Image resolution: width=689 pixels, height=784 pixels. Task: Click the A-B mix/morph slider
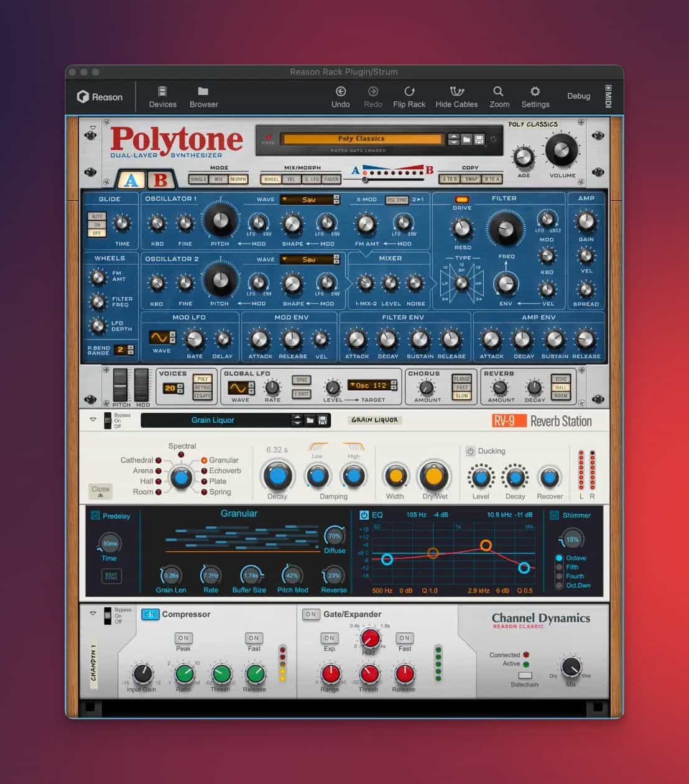[x=393, y=180]
